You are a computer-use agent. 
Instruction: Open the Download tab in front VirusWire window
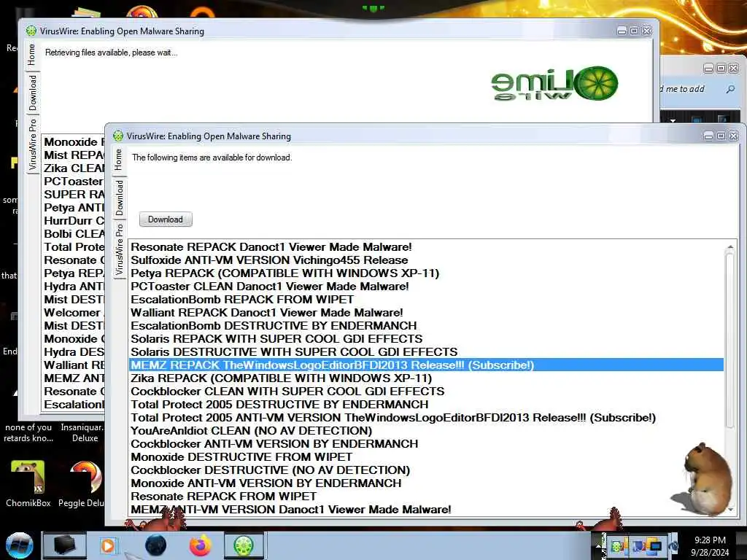pyautogui.click(x=119, y=198)
